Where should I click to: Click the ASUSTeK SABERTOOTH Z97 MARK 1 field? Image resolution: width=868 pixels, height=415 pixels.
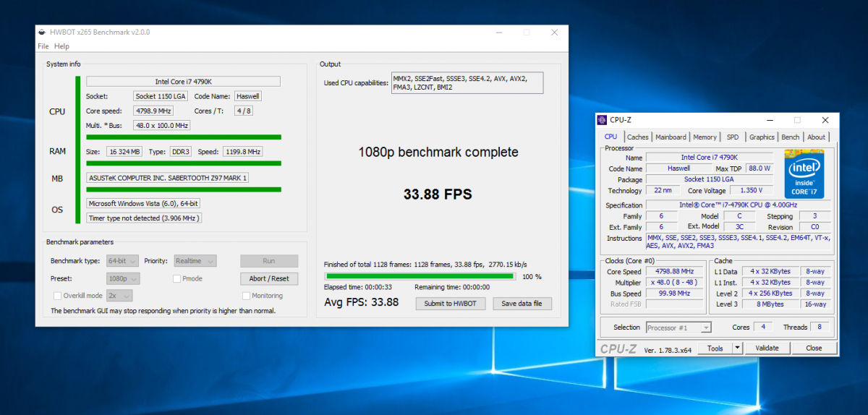tap(167, 178)
